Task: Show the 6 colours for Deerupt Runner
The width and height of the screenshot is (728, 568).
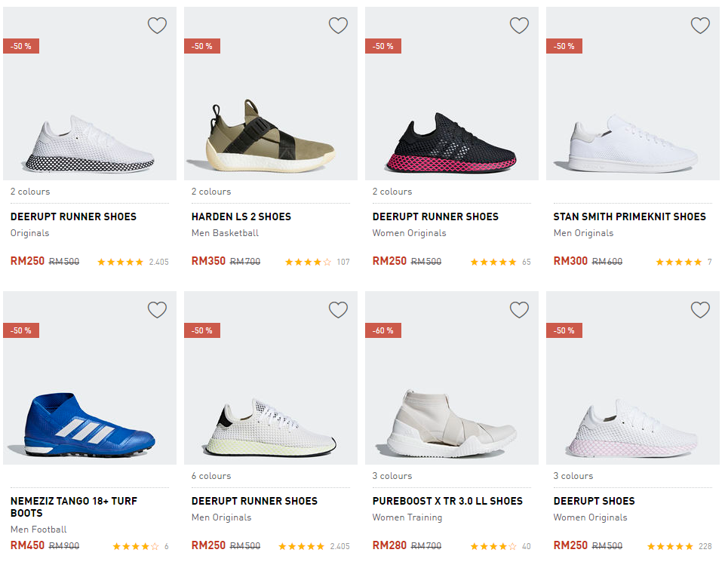Action: 211,476
